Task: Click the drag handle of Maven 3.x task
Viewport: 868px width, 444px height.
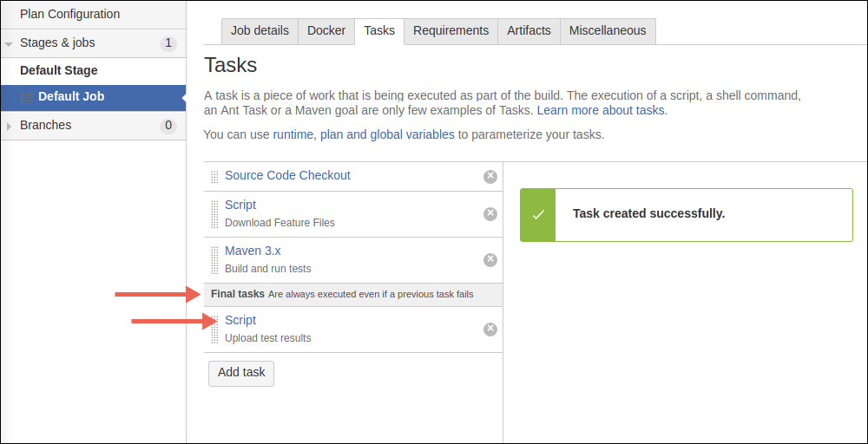Action: (214, 260)
